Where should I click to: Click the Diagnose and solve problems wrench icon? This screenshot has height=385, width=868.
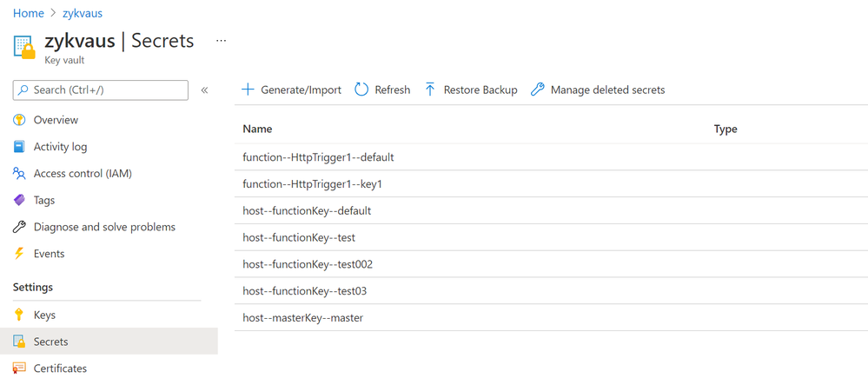pyautogui.click(x=19, y=227)
